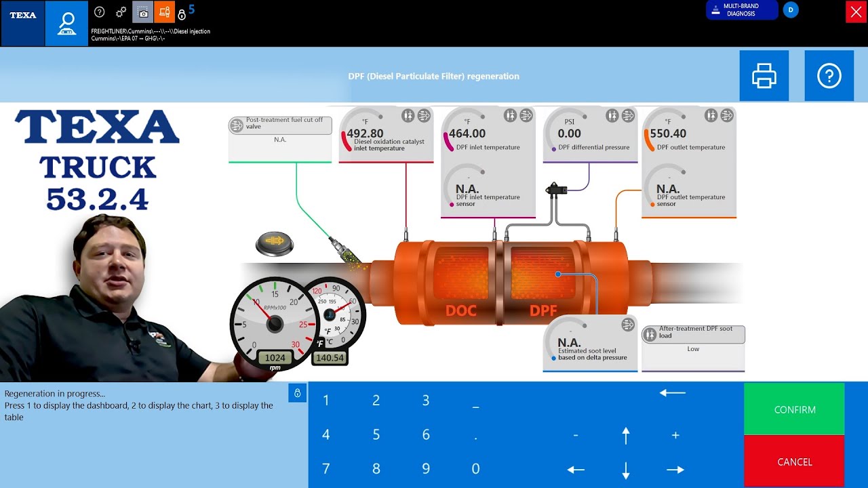The image size is (868, 488).
Task: Tap keypad number 3 for table
Action: (x=426, y=401)
